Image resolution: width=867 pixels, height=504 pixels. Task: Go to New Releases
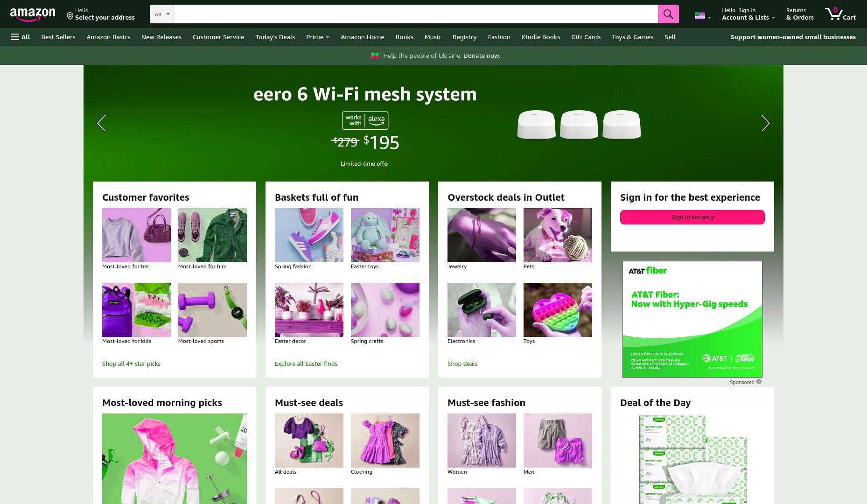point(161,37)
